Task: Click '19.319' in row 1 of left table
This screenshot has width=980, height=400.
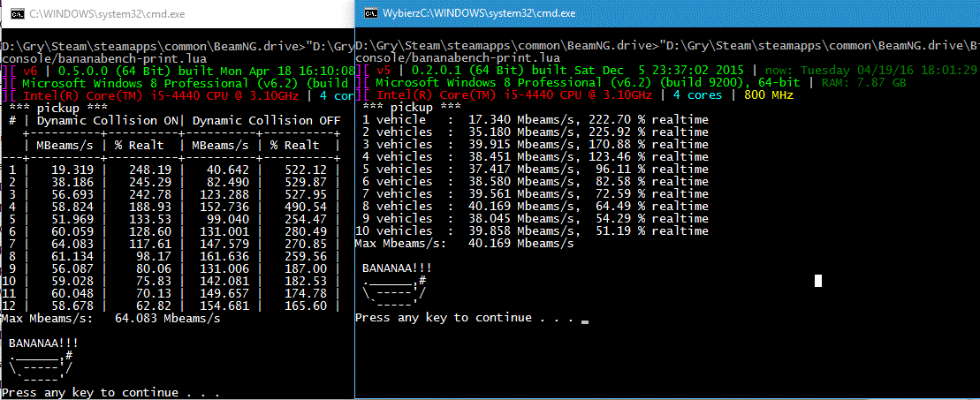Action: 72,170
